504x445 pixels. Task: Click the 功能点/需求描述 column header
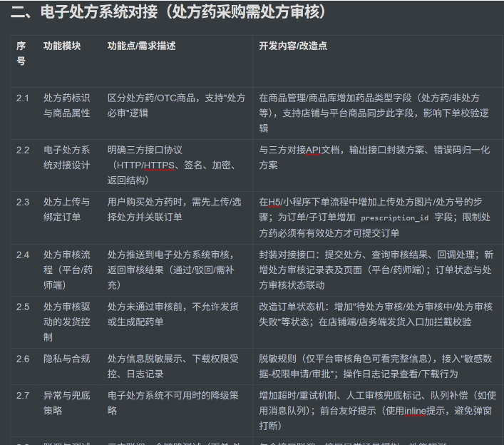click(x=141, y=46)
